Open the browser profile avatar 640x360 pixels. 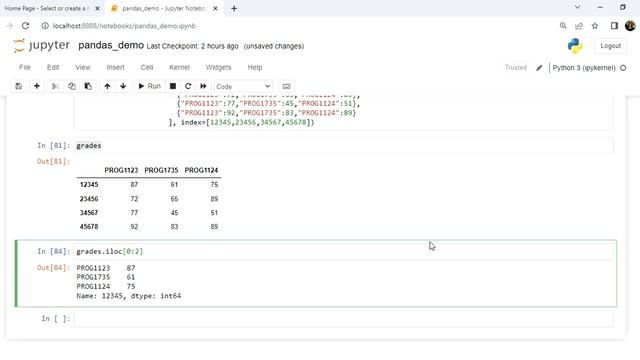pos(630,26)
